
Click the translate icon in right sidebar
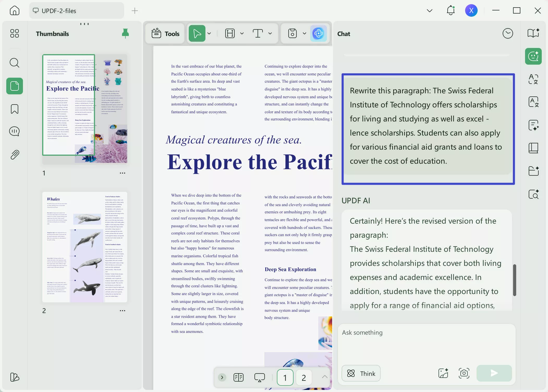(x=533, y=79)
